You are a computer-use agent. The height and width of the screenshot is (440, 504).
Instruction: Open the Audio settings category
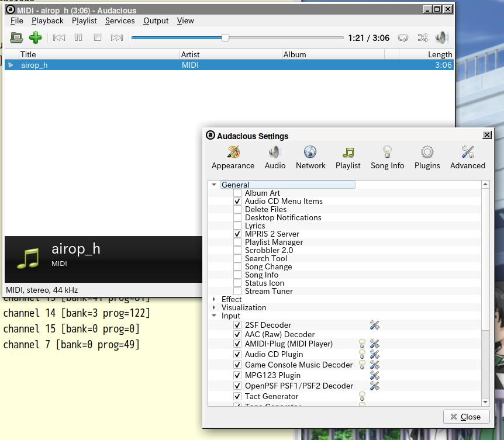point(275,157)
